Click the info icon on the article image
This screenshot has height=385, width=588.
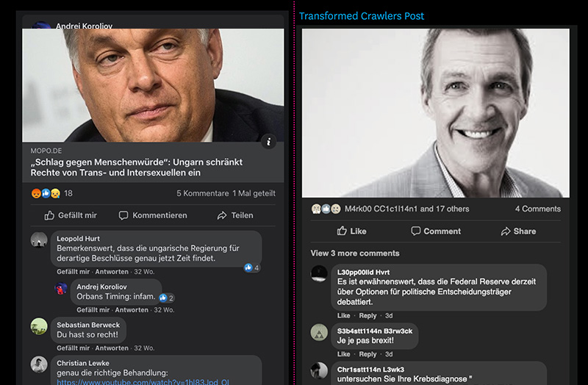click(x=269, y=142)
